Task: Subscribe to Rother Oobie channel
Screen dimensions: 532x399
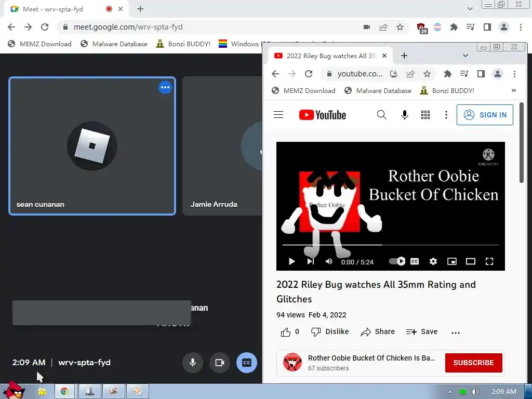Action: coord(474,363)
